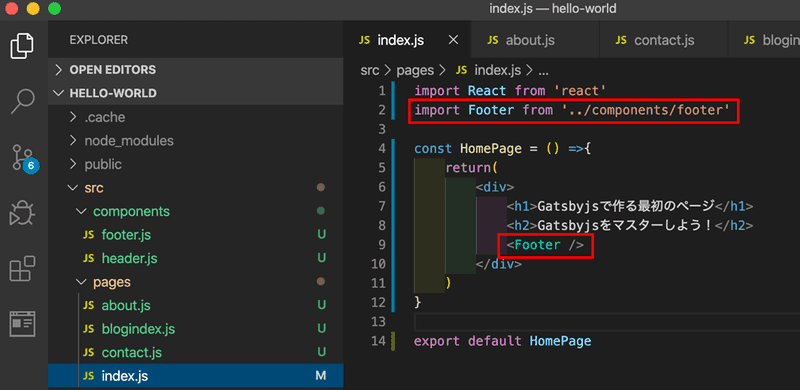The width and height of the screenshot is (800, 390).
Task: Click line number 9 in the gutter
Action: 382,246
